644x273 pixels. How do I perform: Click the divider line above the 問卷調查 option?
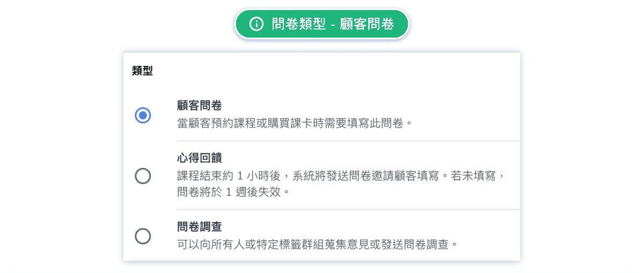(348, 210)
